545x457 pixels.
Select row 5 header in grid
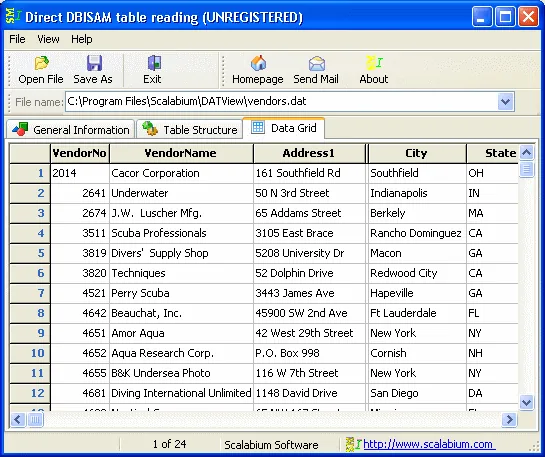30,253
